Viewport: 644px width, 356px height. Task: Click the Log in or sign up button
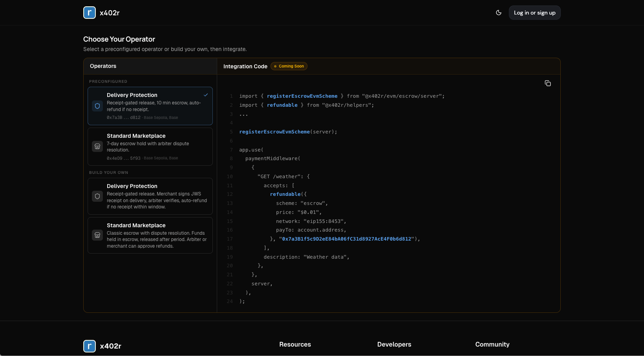click(534, 13)
